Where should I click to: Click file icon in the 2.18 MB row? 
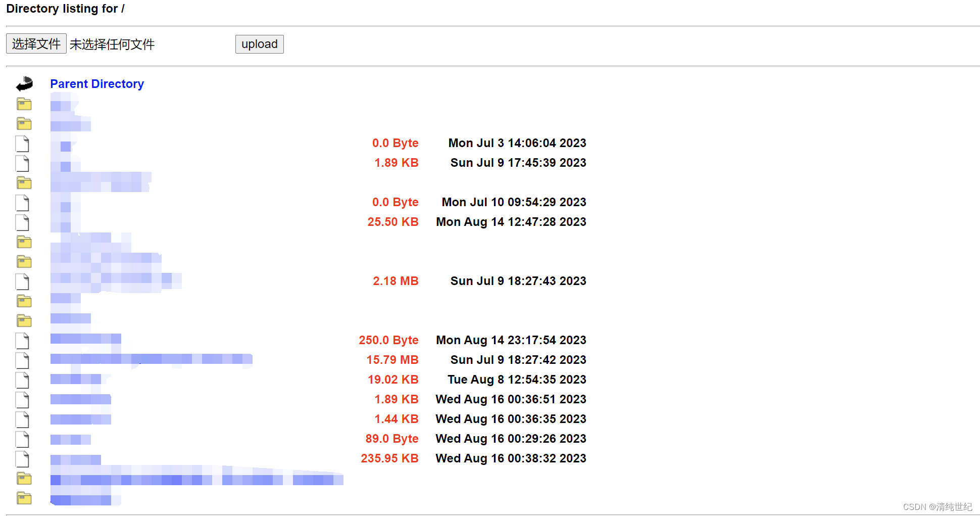(x=23, y=282)
